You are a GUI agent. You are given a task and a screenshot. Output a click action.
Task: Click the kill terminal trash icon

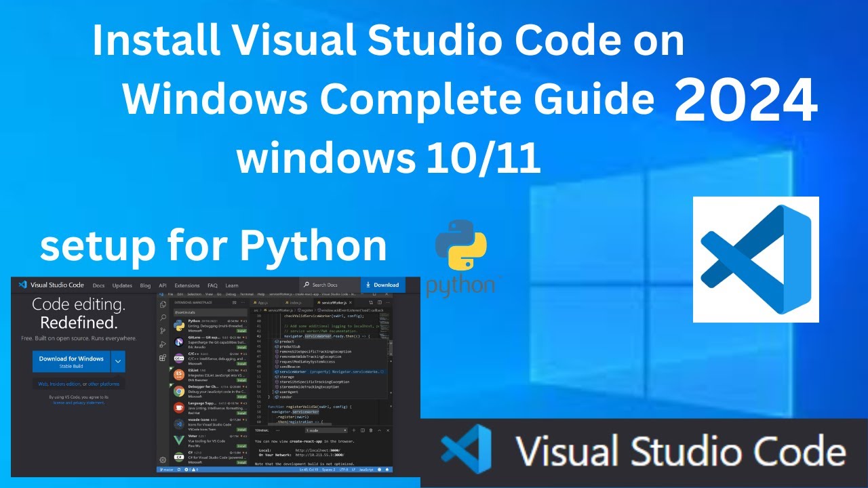click(x=371, y=430)
